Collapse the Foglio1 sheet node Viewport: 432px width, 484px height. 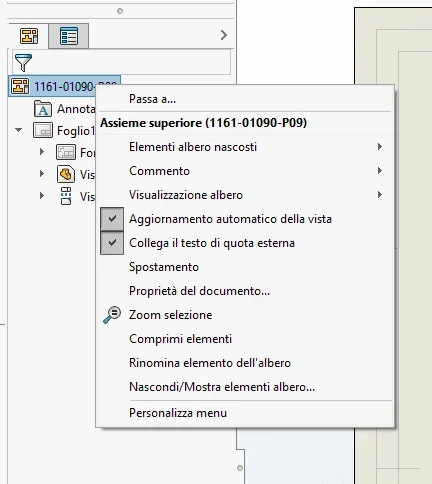click(x=19, y=130)
